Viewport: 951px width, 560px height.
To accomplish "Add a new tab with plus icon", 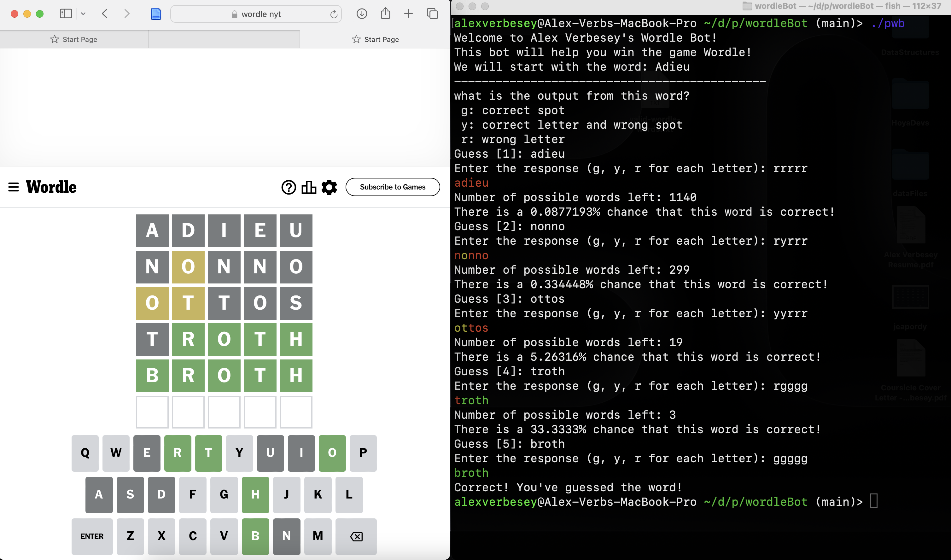I will coord(408,14).
